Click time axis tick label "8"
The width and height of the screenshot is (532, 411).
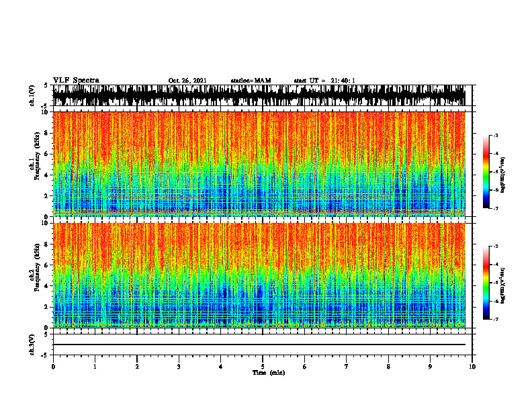coord(388,367)
